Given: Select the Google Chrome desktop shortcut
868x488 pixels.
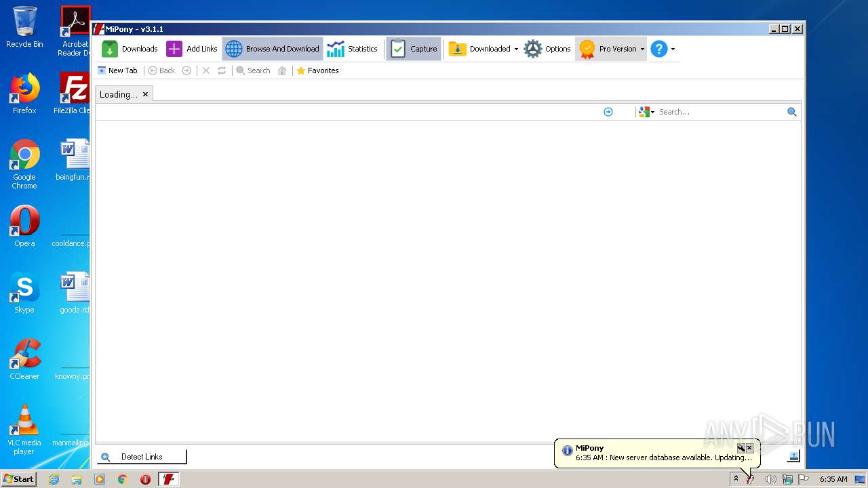Looking at the screenshot, I should [24, 165].
